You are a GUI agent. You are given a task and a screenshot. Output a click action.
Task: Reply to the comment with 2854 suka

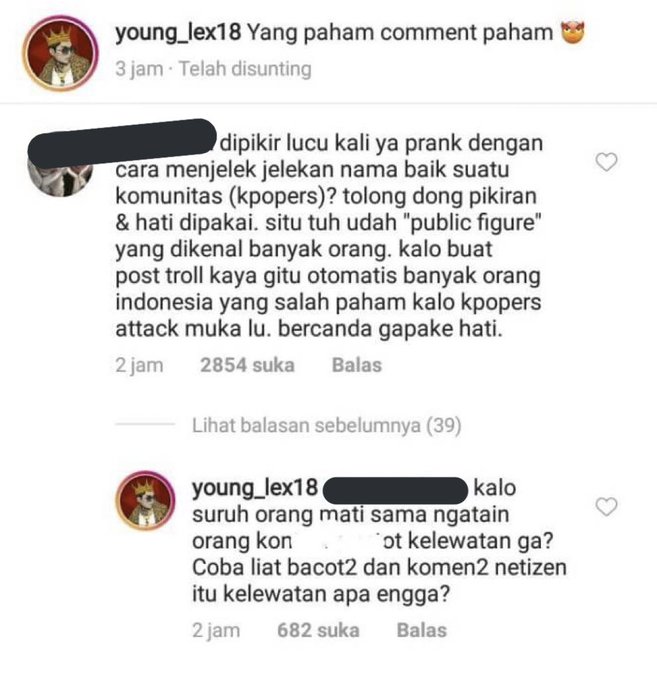pyautogui.click(x=356, y=365)
